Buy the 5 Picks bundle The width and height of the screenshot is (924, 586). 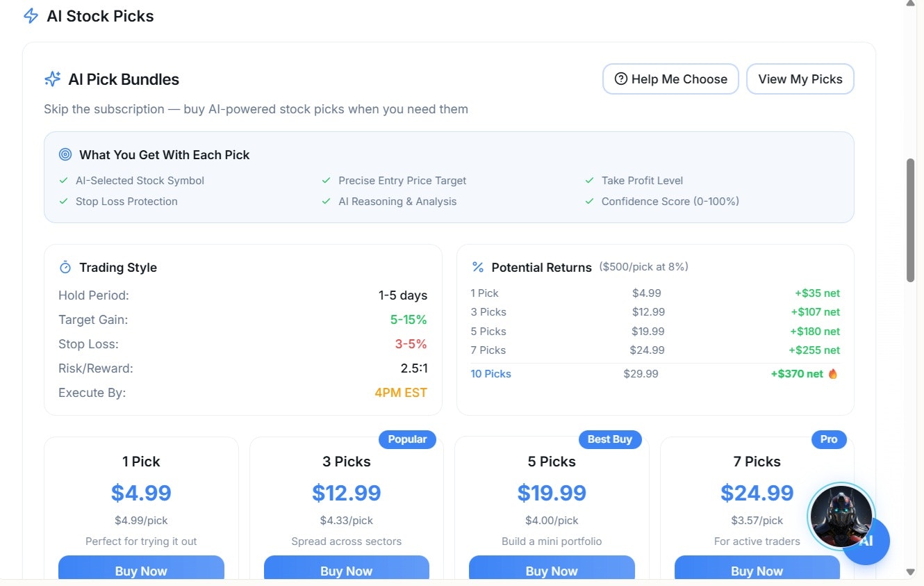click(552, 569)
